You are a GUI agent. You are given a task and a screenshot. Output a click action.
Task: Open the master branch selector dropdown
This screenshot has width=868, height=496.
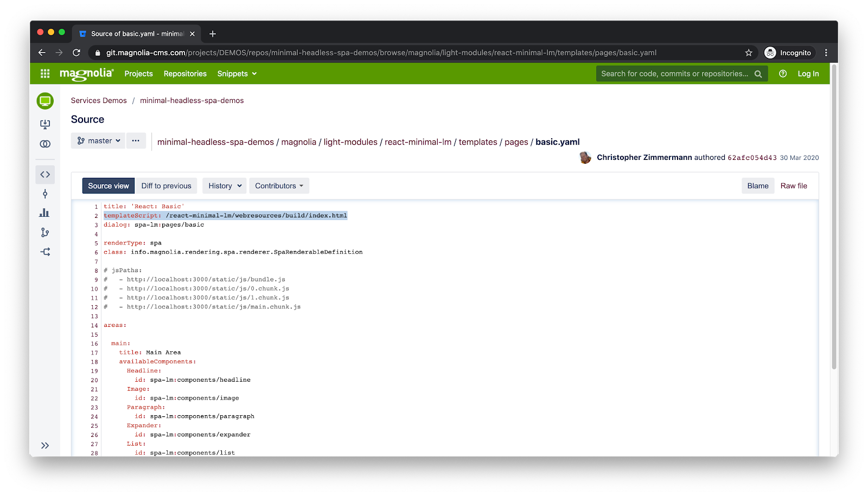(98, 141)
